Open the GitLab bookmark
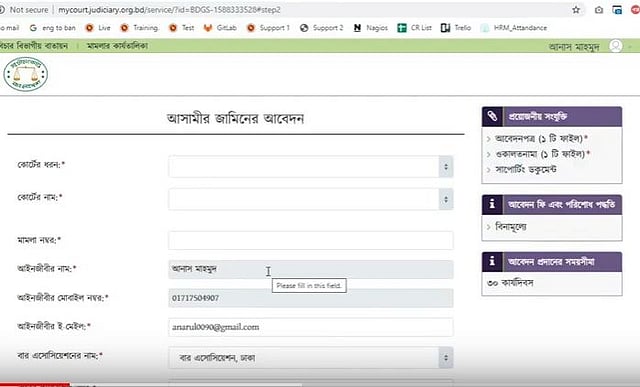Screen dimensions: 640x387 pos(220,28)
